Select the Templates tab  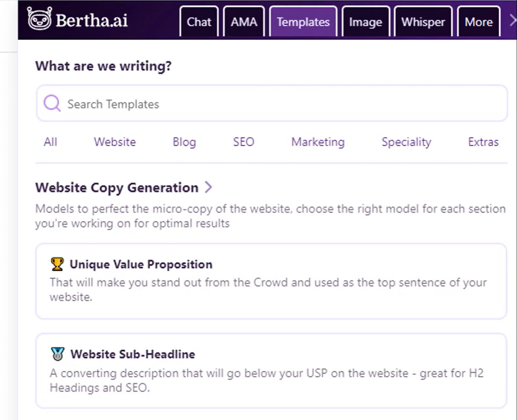click(303, 22)
